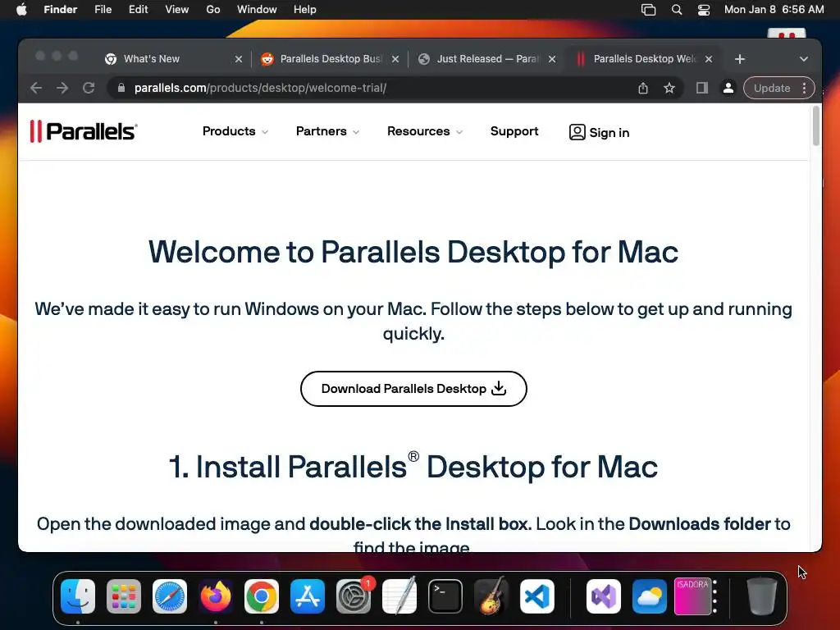Open the Chrome profile avatar icon
The height and width of the screenshot is (630, 840).
click(728, 88)
